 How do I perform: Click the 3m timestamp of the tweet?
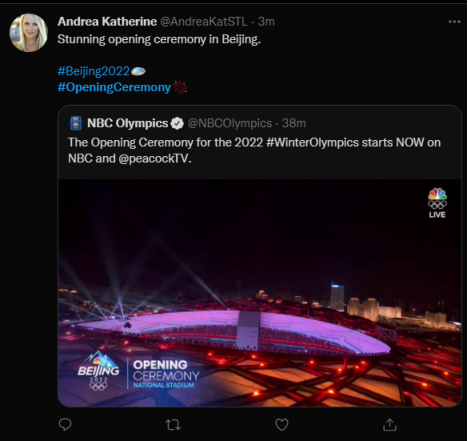click(x=266, y=22)
